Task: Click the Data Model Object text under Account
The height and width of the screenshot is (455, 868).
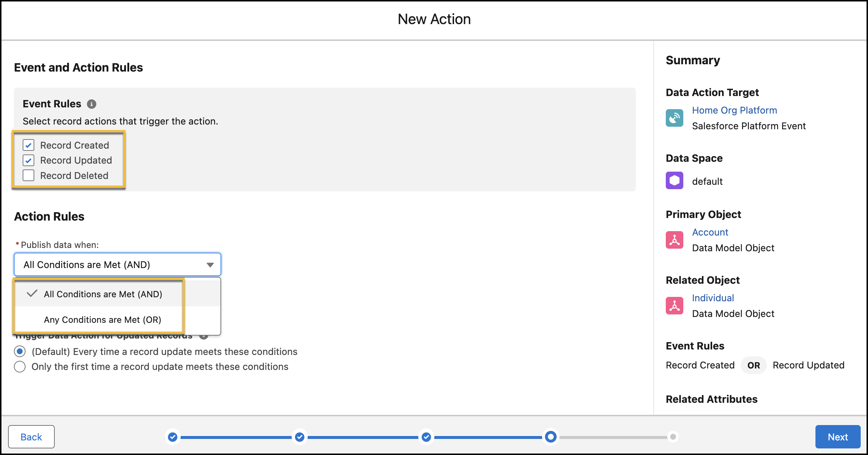Action: click(733, 248)
